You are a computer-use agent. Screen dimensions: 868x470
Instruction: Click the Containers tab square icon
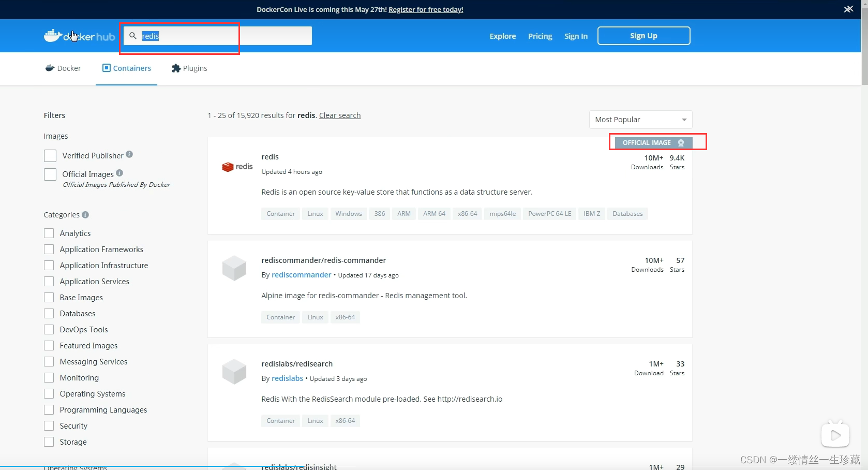[x=107, y=68]
